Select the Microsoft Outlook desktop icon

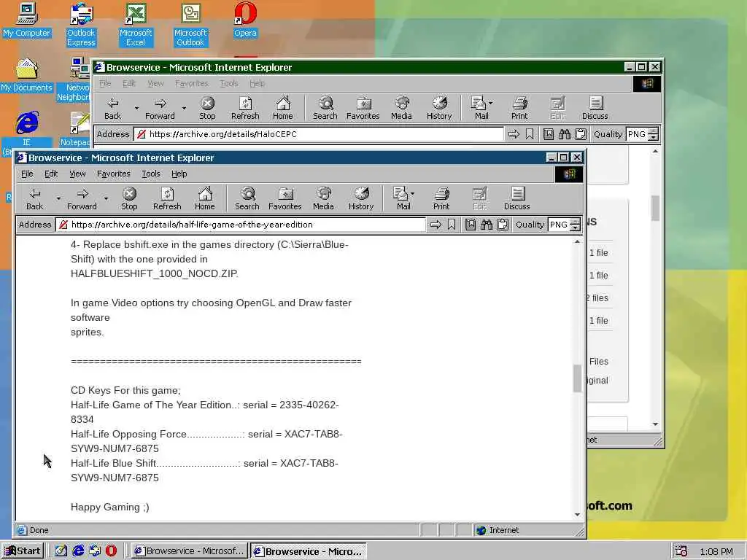tap(190, 25)
